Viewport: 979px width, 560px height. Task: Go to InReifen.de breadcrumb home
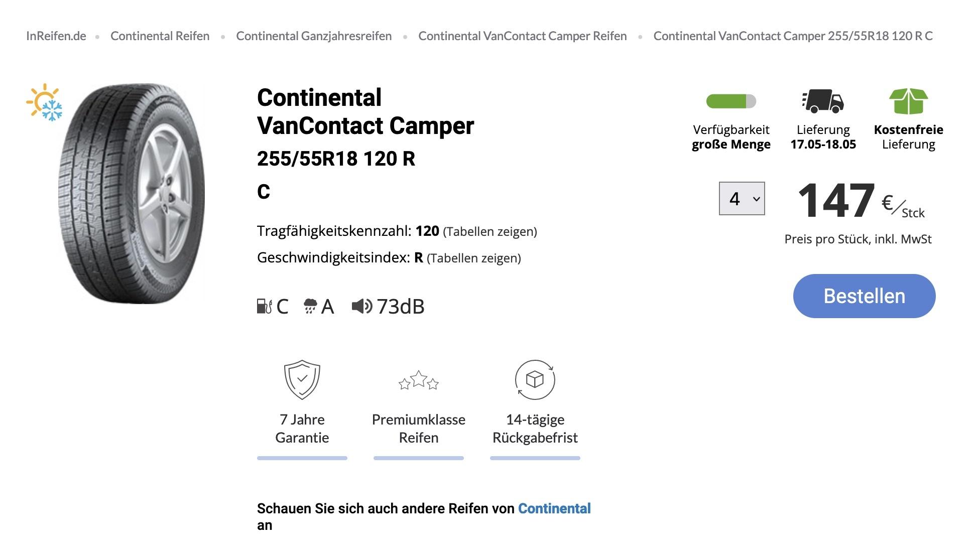[56, 36]
